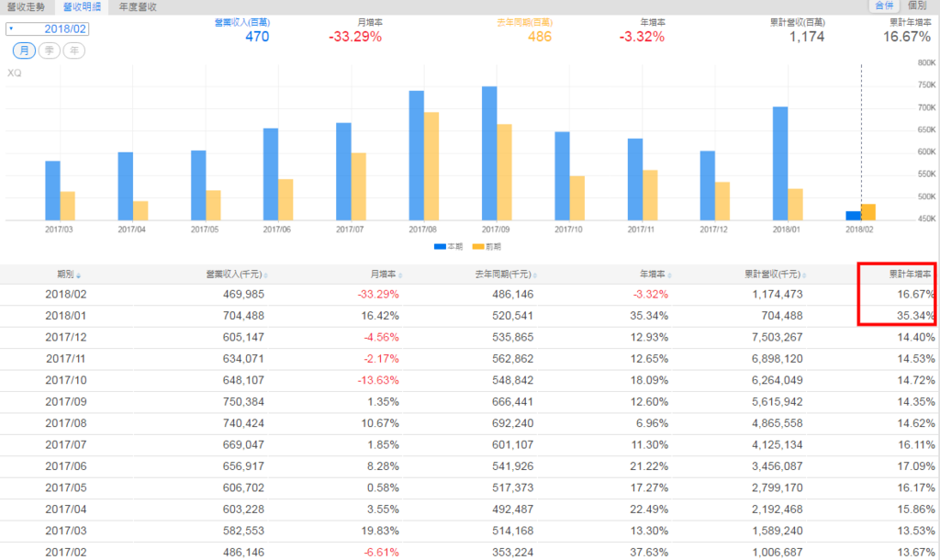Open the 營收明細 tab
This screenshot has width=940, height=560.
82,7
